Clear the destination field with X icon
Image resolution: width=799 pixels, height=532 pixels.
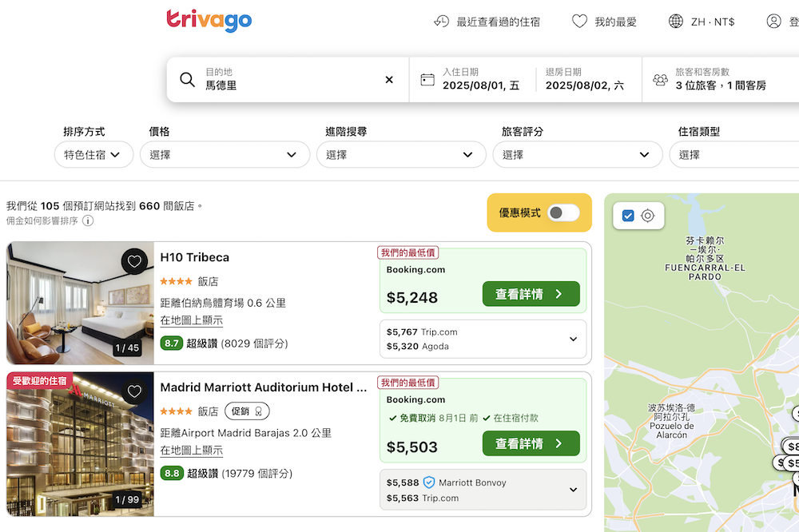click(x=389, y=80)
